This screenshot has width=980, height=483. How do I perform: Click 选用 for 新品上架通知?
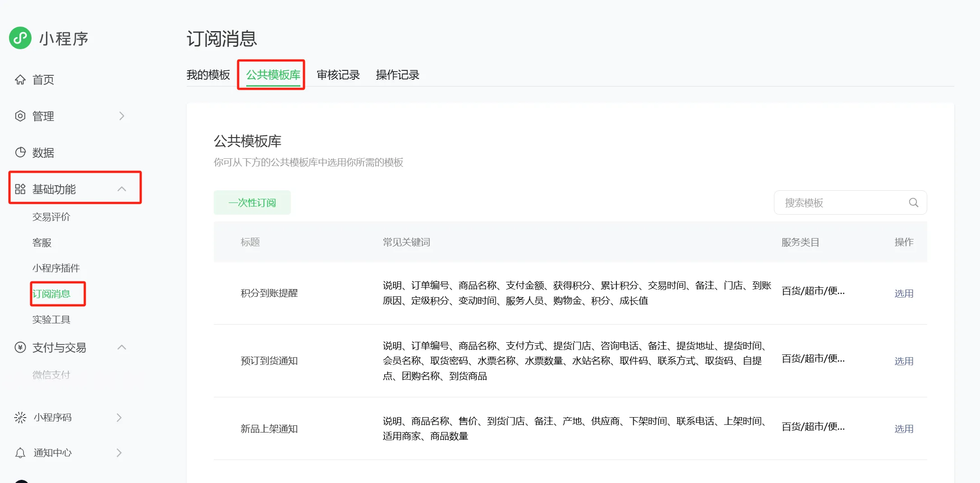coord(904,429)
